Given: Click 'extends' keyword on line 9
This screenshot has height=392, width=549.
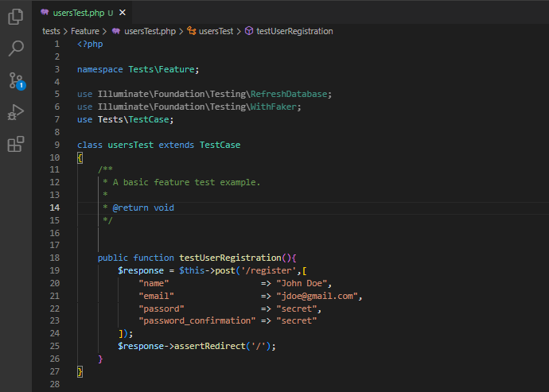Looking at the screenshot, I should pyautogui.click(x=176, y=145).
